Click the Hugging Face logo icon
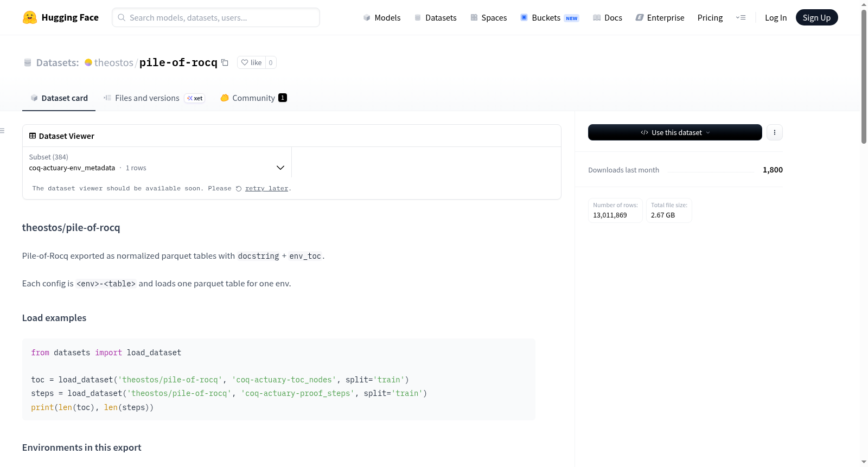 pyautogui.click(x=30, y=17)
